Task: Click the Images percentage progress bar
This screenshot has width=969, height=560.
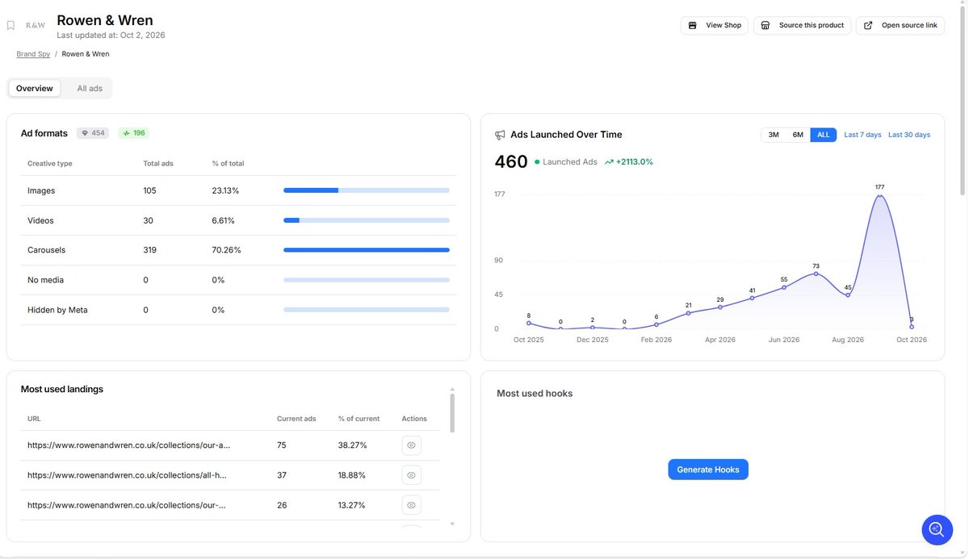Action: click(367, 190)
